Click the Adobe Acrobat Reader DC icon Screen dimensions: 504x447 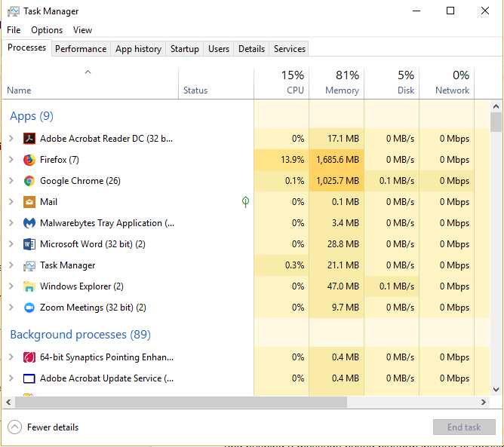coord(29,139)
